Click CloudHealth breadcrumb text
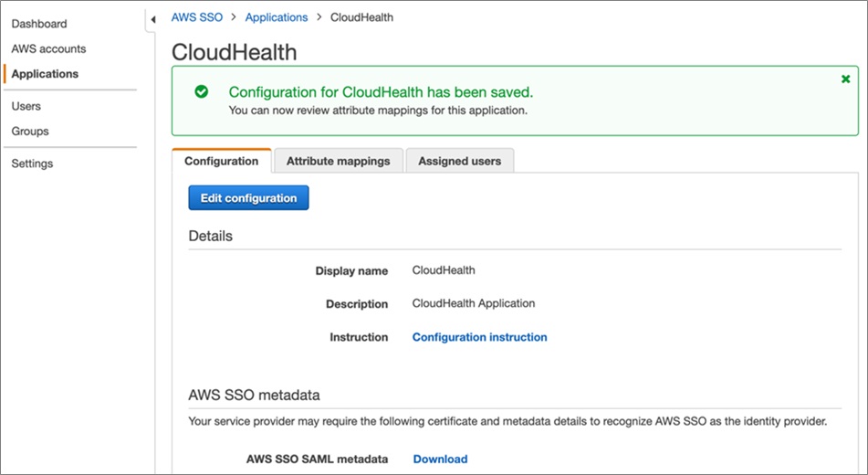 (x=361, y=17)
